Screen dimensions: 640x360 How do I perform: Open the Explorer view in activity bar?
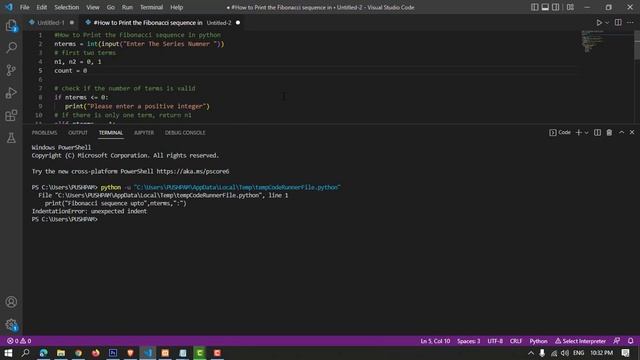(11, 26)
